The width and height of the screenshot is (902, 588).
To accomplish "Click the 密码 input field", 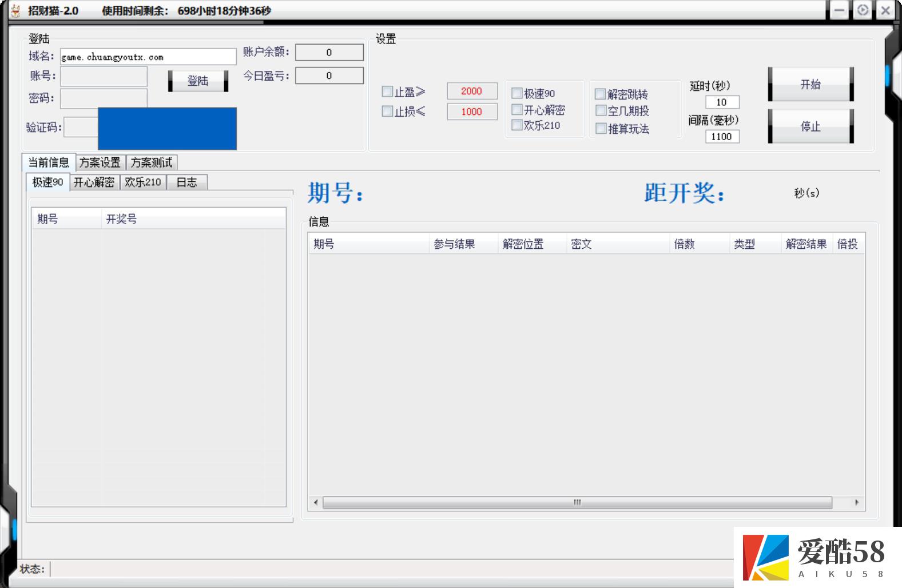I will (104, 98).
